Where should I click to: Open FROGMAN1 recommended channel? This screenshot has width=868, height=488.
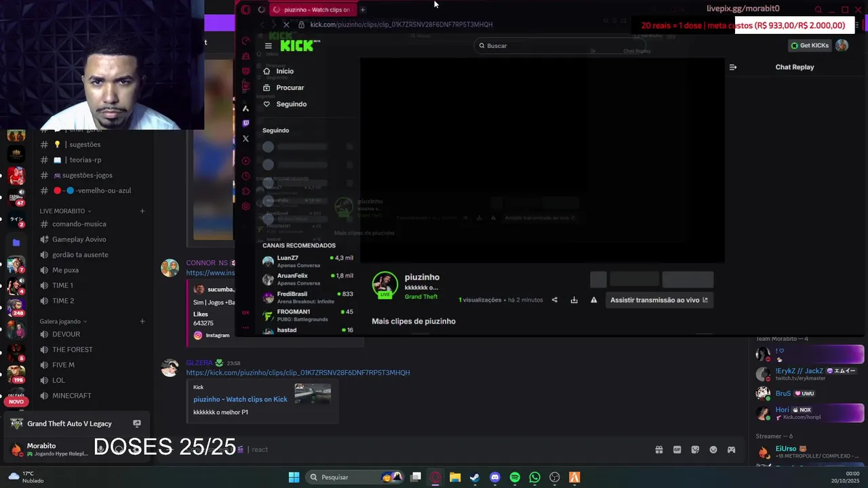point(308,315)
